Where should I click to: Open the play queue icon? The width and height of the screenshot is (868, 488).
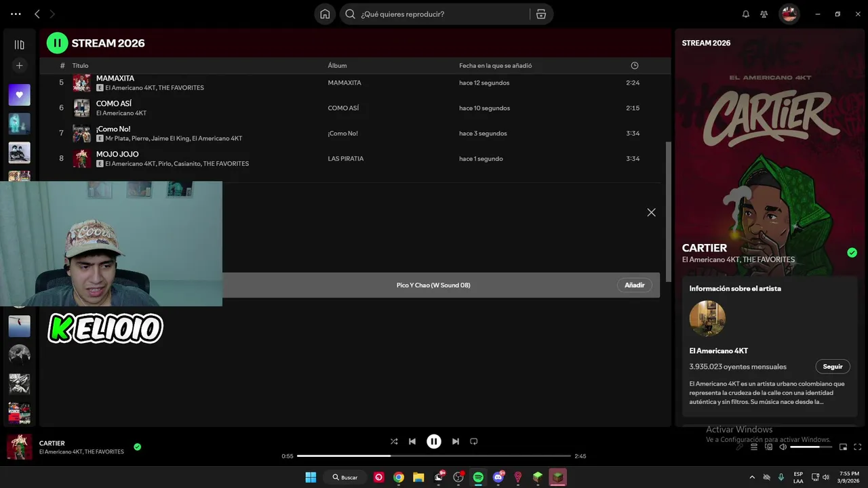[x=754, y=447]
